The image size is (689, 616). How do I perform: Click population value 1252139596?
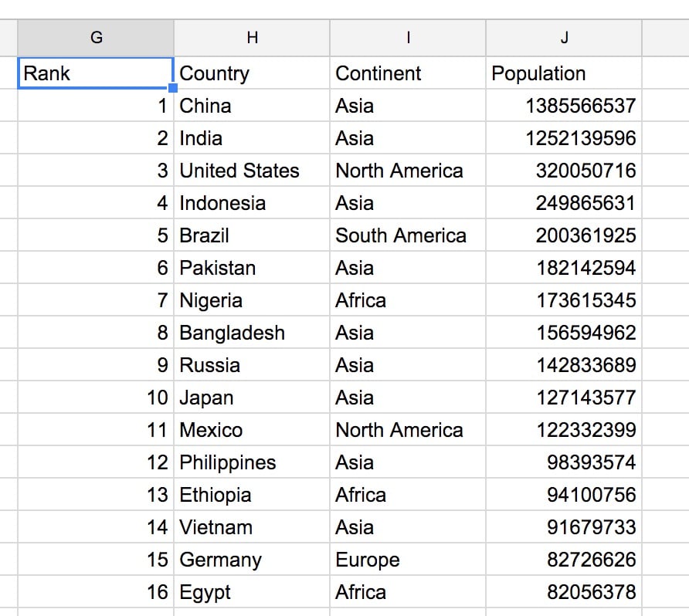564,138
